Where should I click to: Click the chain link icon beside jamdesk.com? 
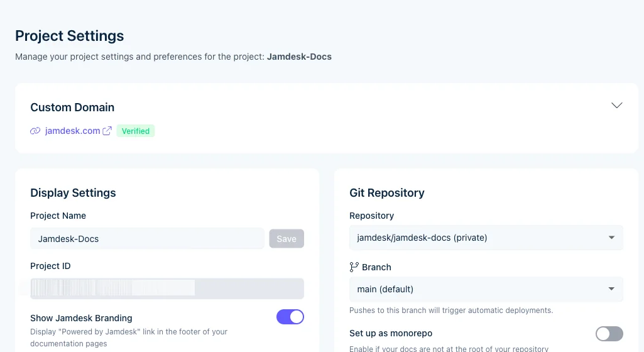point(35,131)
